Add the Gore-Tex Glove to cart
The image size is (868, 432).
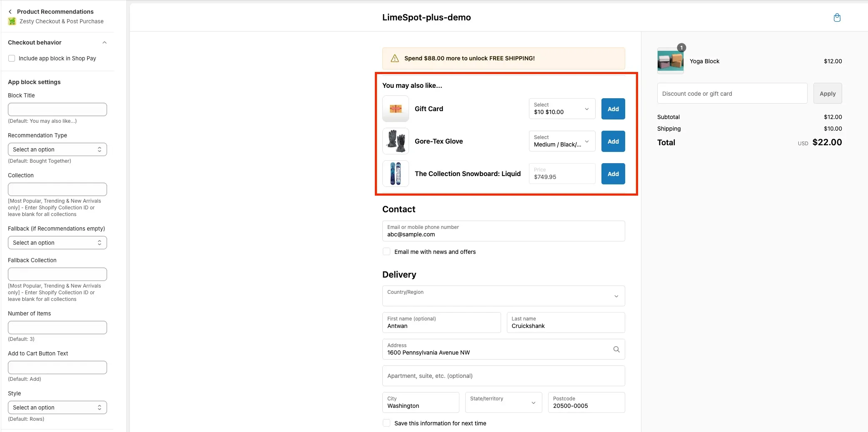(613, 142)
